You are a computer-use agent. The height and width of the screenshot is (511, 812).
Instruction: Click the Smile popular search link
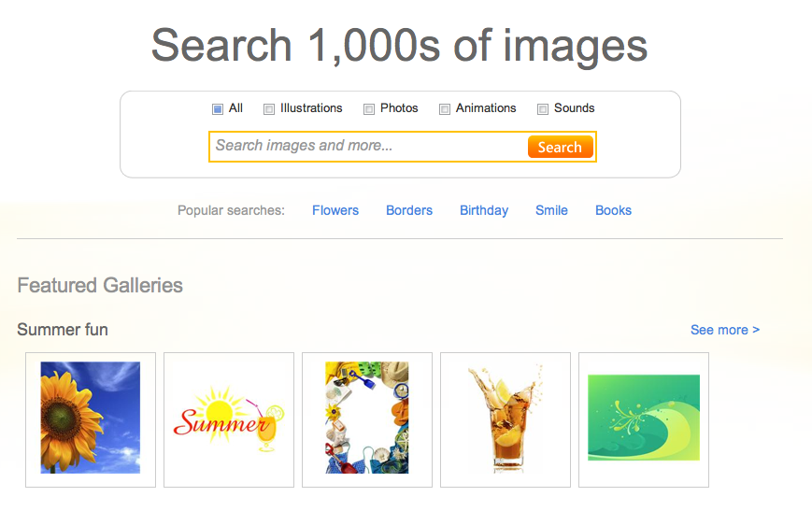click(x=551, y=210)
